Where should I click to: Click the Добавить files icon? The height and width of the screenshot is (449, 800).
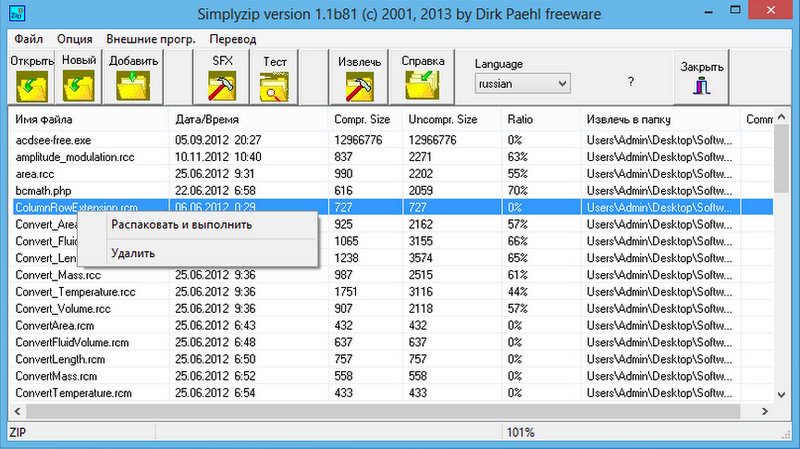(133, 86)
